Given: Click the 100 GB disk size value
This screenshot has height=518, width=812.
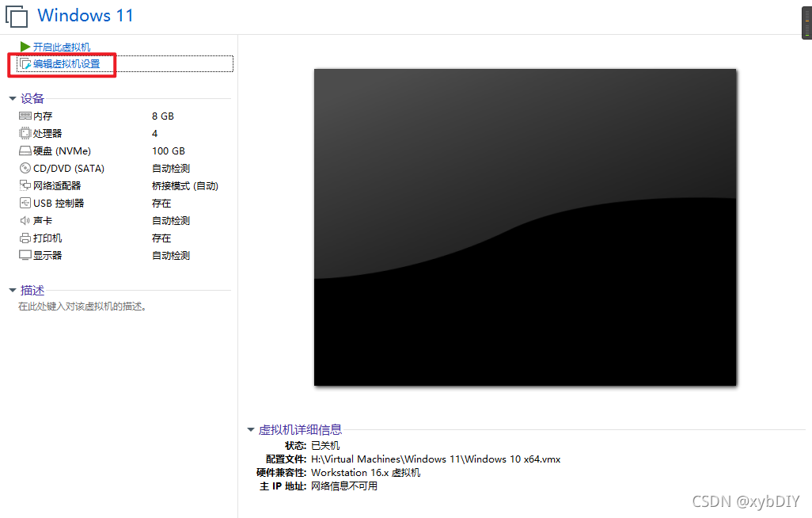Looking at the screenshot, I should 169,151.
